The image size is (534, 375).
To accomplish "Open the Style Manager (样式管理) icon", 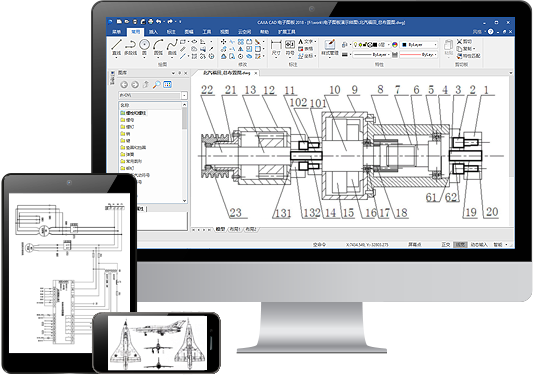I will [x=330, y=47].
